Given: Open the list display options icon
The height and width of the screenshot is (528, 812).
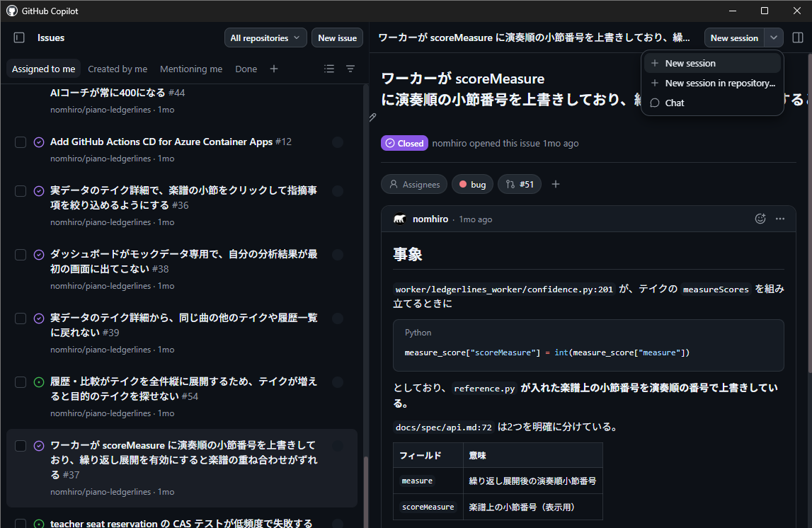Looking at the screenshot, I should [329, 69].
